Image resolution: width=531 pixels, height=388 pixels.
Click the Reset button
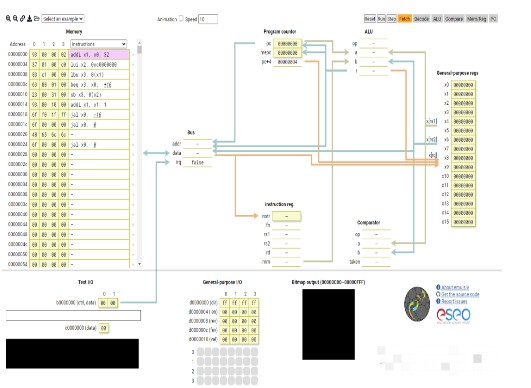[x=370, y=19]
